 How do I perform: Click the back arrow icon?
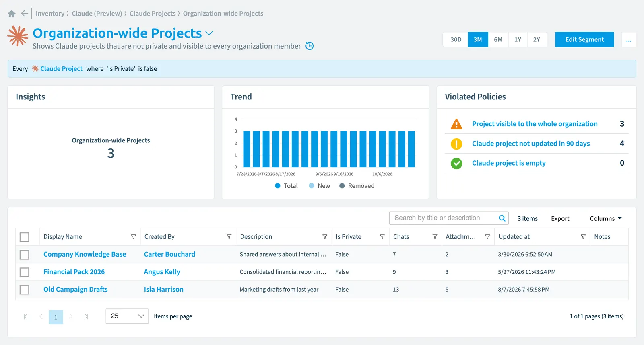[25, 14]
